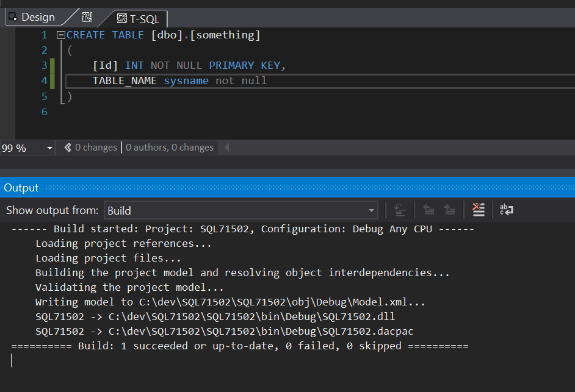
Task: Toggle Word Wrap in Output panel
Action: click(506, 210)
